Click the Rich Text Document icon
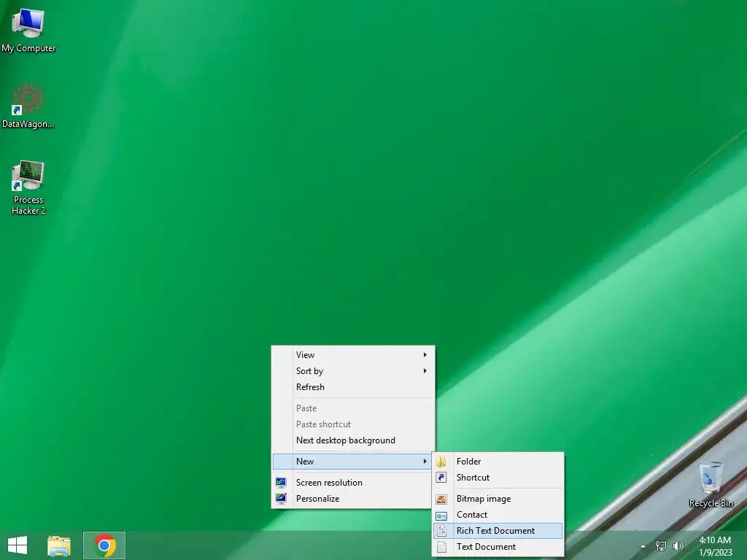 coord(441,531)
